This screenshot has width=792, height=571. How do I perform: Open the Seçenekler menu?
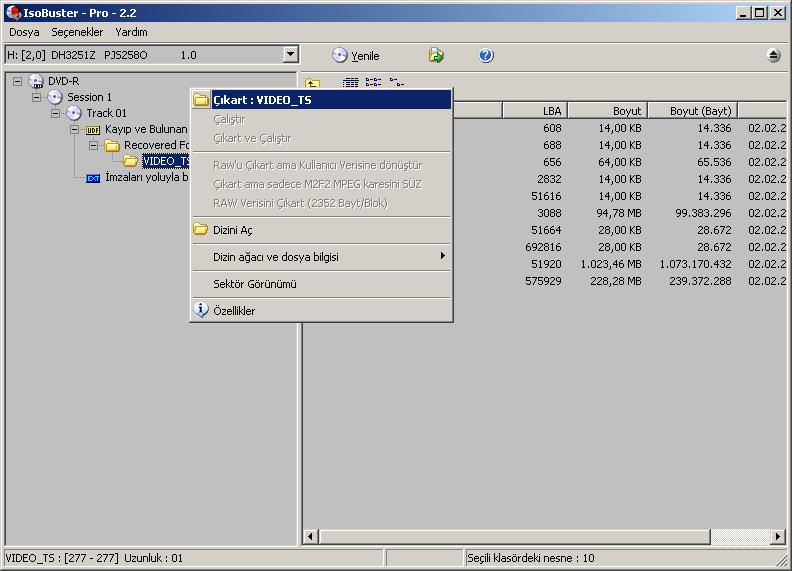77,32
